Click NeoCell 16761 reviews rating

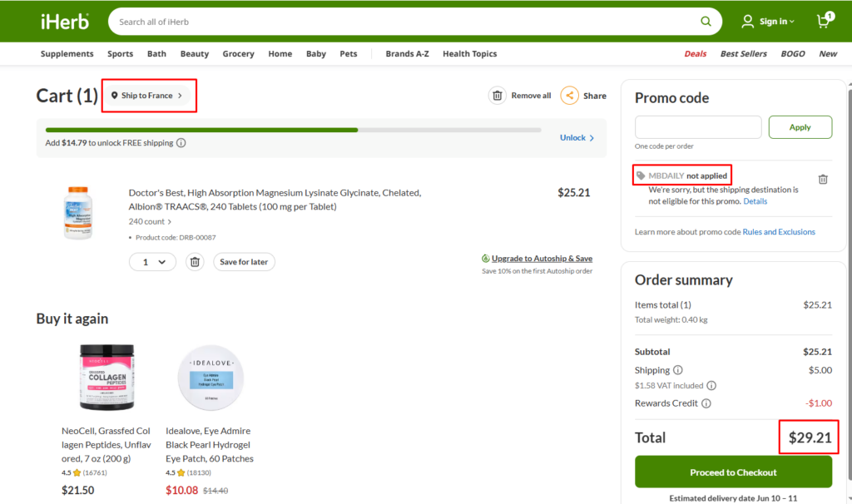click(84, 473)
